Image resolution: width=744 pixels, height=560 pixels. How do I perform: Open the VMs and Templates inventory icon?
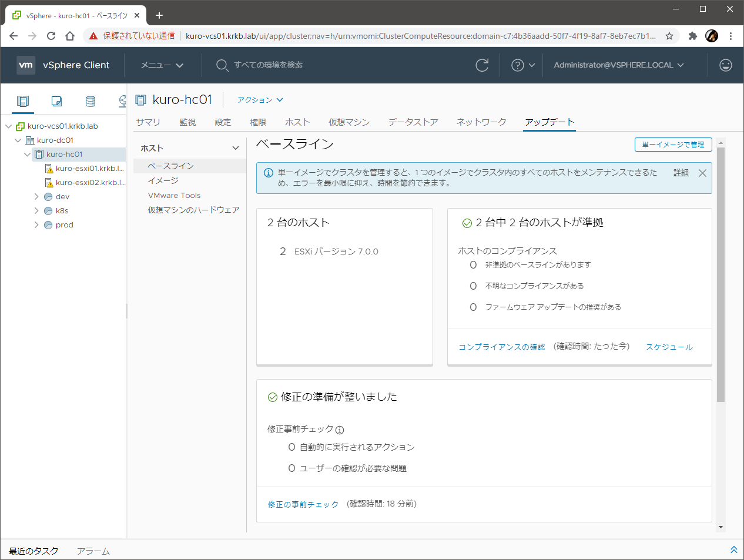[x=56, y=101]
